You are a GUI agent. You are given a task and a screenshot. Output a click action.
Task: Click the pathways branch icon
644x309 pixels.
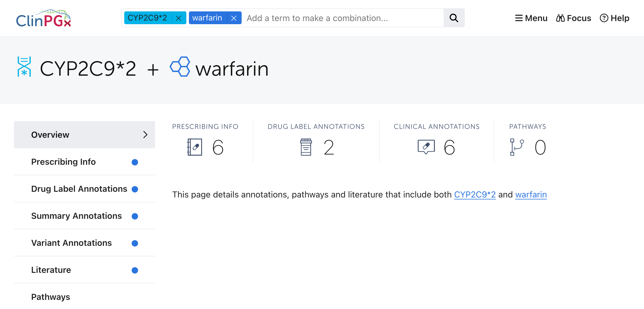517,147
